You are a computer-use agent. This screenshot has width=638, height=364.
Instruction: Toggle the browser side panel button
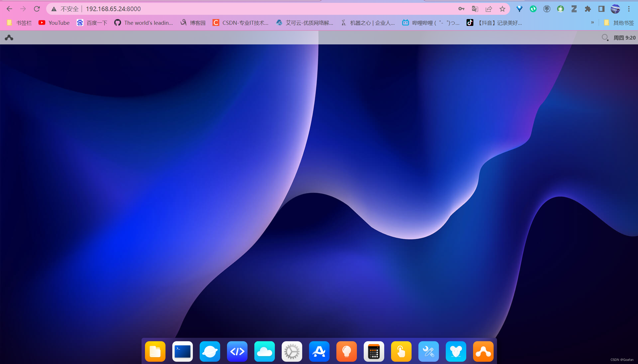pyautogui.click(x=601, y=9)
